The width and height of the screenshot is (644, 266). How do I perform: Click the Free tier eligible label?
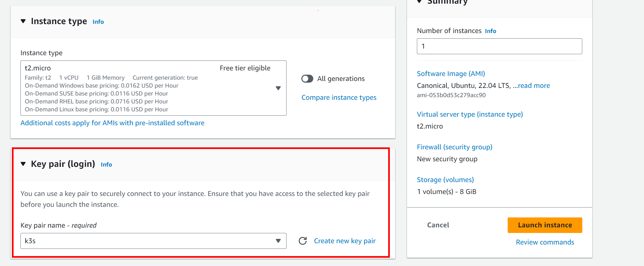(x=245, y=68)
